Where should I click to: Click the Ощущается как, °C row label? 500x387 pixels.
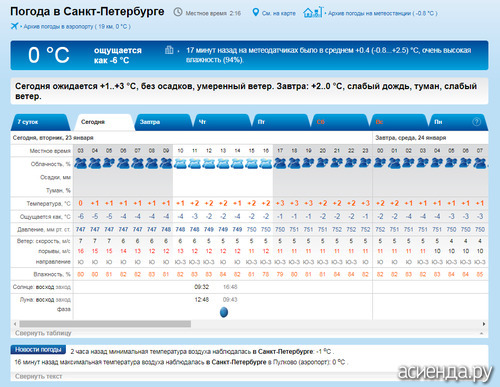tap(45, 217)
